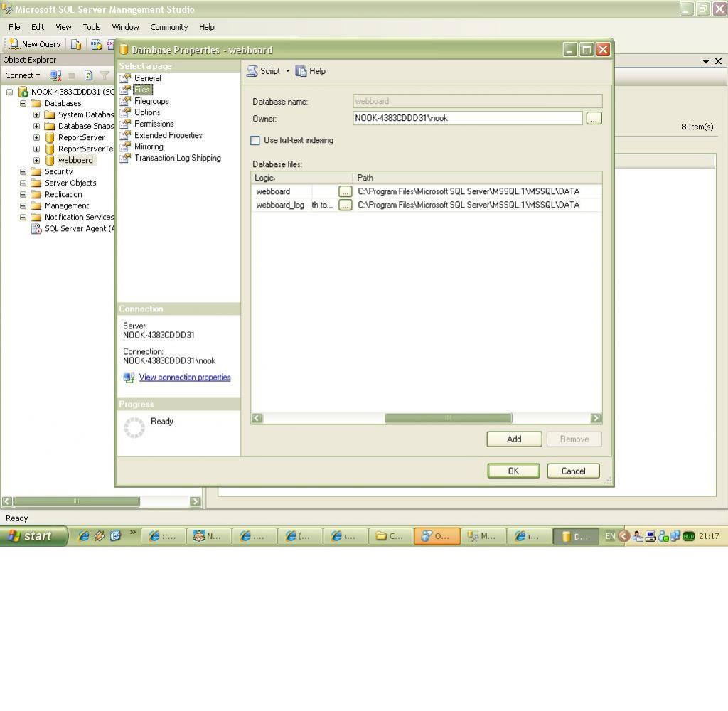Select the General page
This screenshot has width=728, height=711.
click(148, 78)
